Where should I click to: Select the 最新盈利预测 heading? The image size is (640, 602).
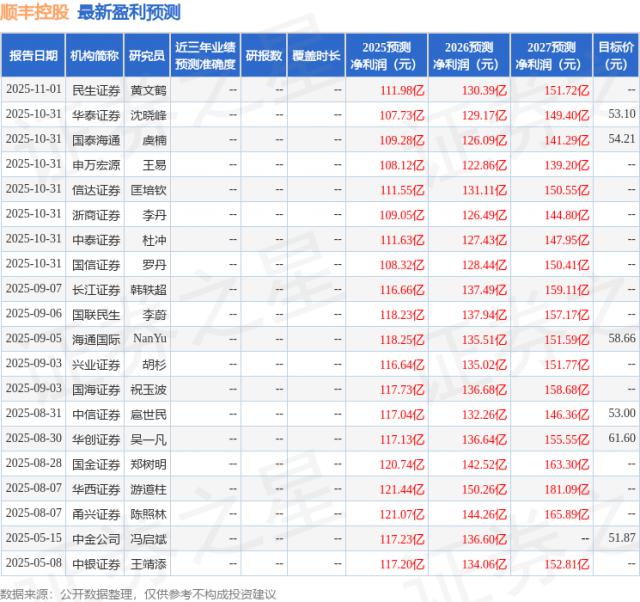(129, 13)
